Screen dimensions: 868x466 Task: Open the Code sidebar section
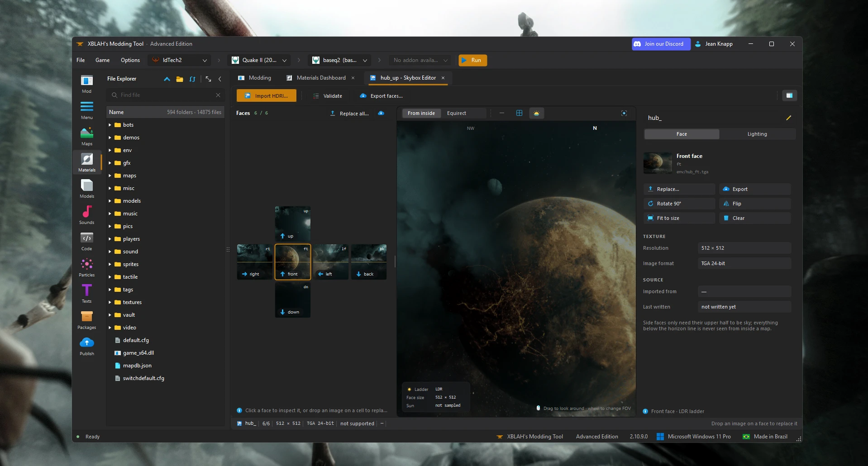point(87,242)
